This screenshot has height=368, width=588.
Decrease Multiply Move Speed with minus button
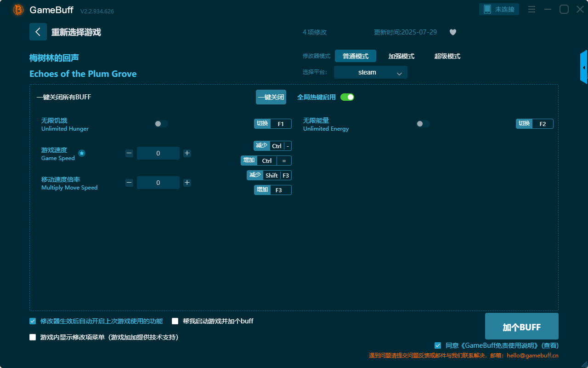[x=129, y=183]
